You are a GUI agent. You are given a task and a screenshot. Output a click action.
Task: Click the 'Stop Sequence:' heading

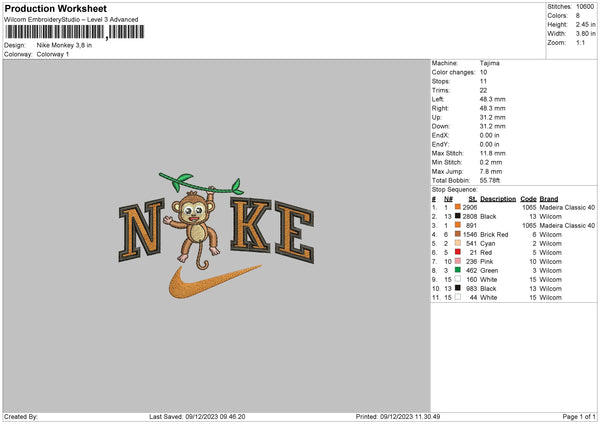point(455,189)
